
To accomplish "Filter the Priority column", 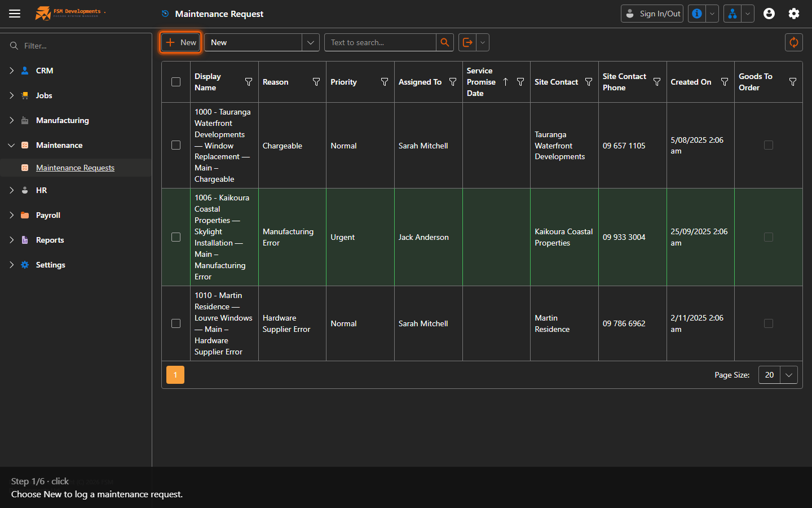I will [x=385, y=82].
